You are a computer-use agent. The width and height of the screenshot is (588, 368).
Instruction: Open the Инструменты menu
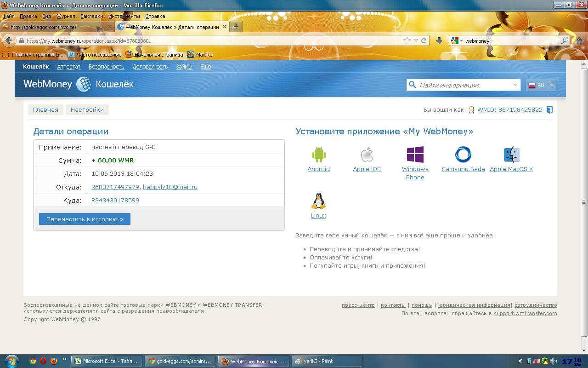[124, 16]
